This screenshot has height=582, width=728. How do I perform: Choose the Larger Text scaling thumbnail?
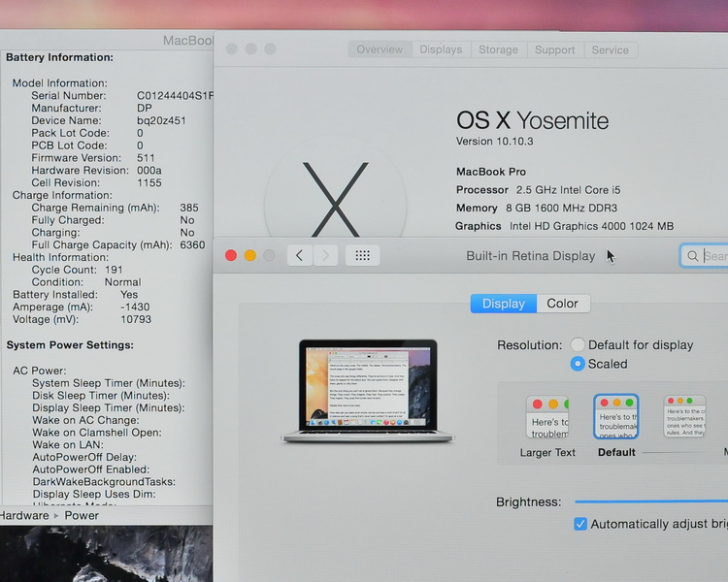[x=547, y=417]
